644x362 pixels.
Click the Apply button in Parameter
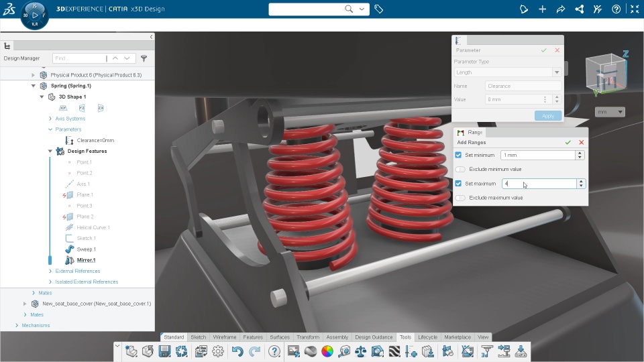click(548, 116)
